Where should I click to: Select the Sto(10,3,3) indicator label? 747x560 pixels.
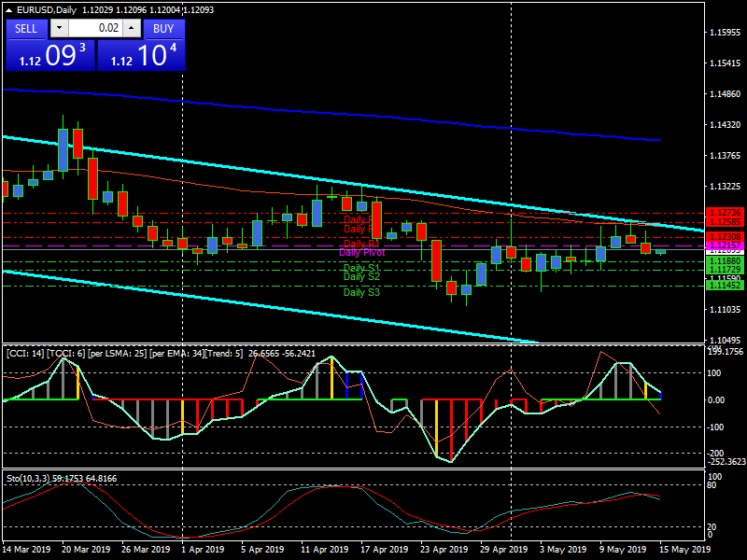[30, 478]
